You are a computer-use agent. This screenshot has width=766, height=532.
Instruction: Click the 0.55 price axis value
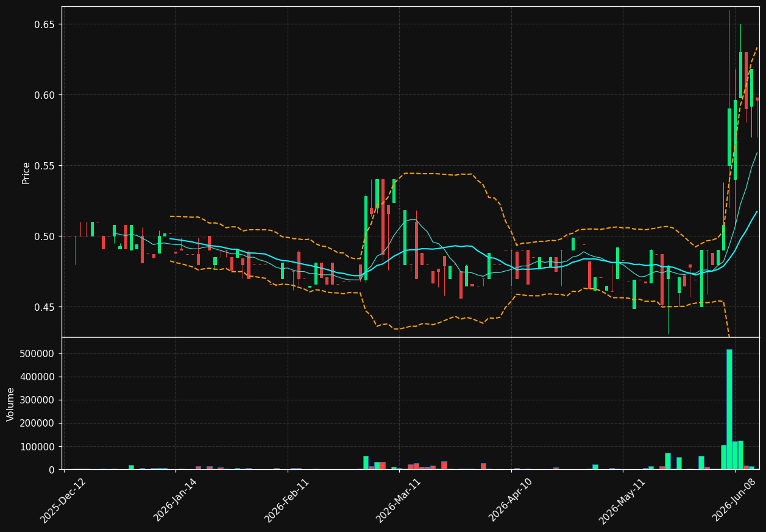45,166
